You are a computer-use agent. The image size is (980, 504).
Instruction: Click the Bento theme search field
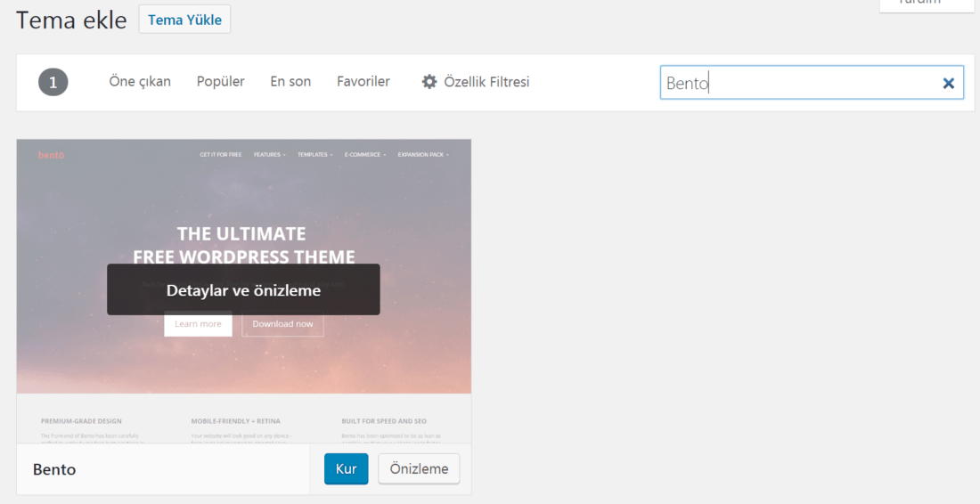pos(812,83)
